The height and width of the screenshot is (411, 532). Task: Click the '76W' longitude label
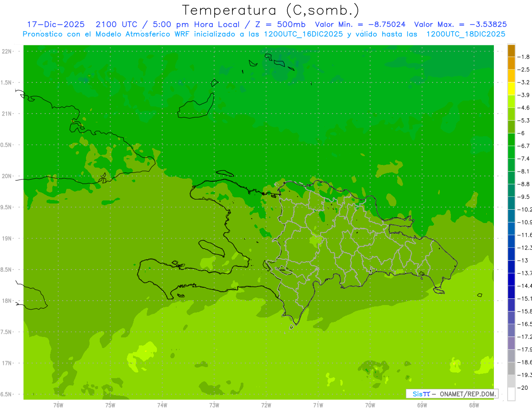(x=58, y=405)
